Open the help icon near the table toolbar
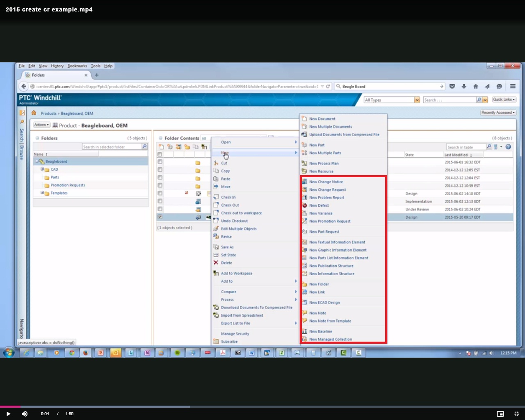Screen dimensions: 525x420 click(x=508, y=146)
